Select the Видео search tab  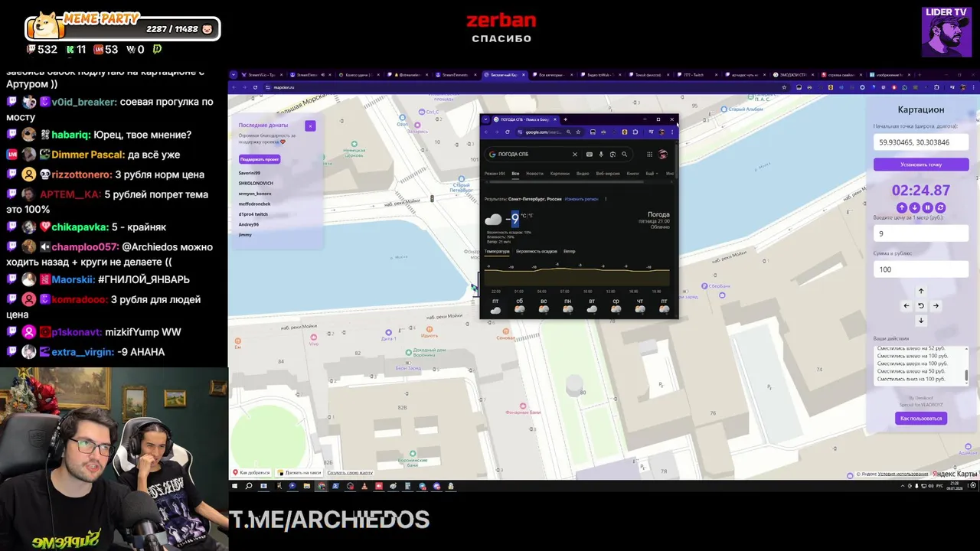[x=583, y=174]
